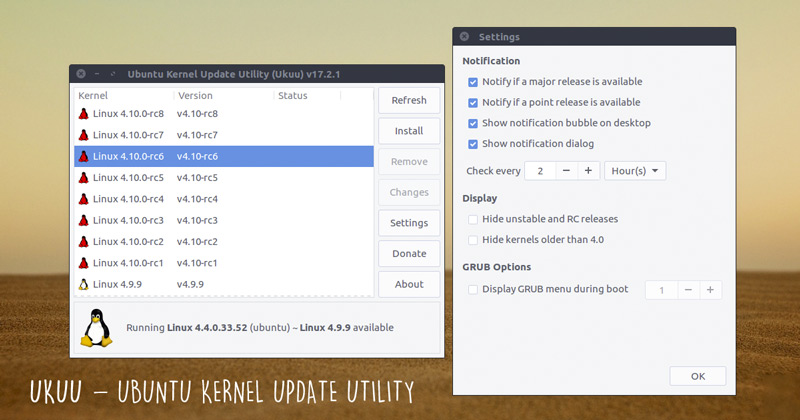Screen dimensions: 800x420
Task: Click the red Tux icon for Linux 4.10.0-rc1
Action: 84,263
